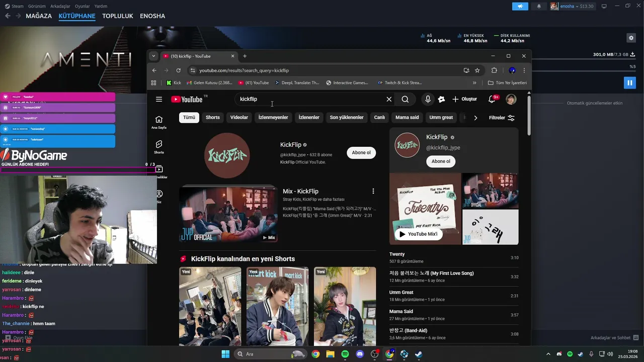Select the Son yüklenenler filter chip
The height and width of the screenshot is (362, 644).
point(347,118)
